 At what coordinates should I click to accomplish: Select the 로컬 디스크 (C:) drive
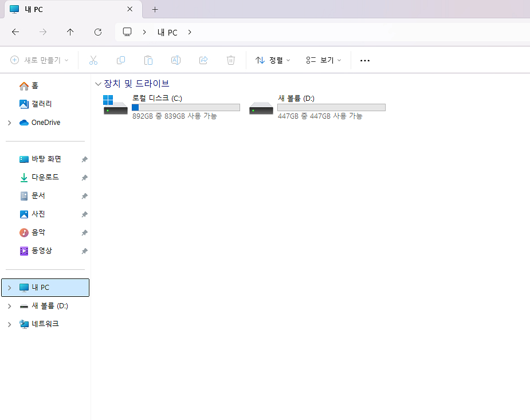pos(171,107)
